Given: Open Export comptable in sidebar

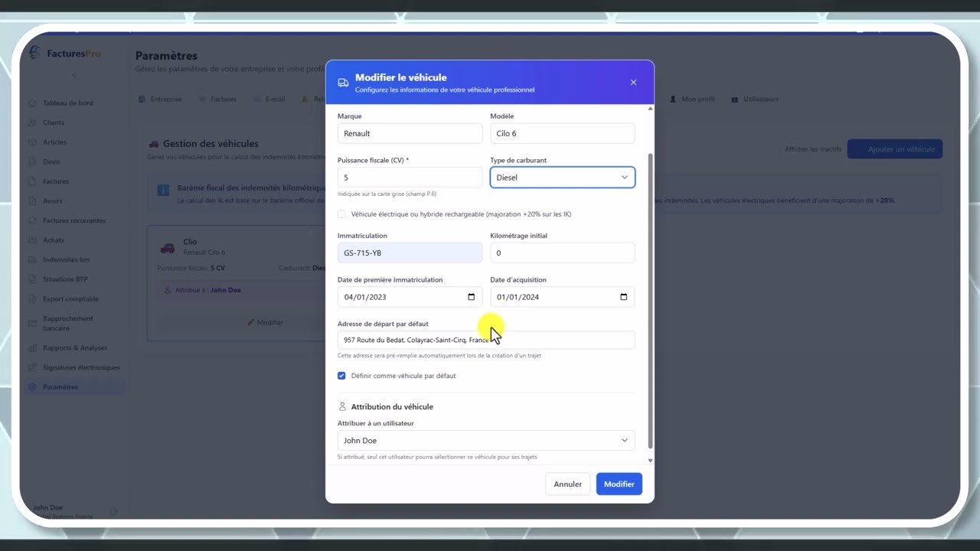Looking at the screenshot, I should [70, 299].
